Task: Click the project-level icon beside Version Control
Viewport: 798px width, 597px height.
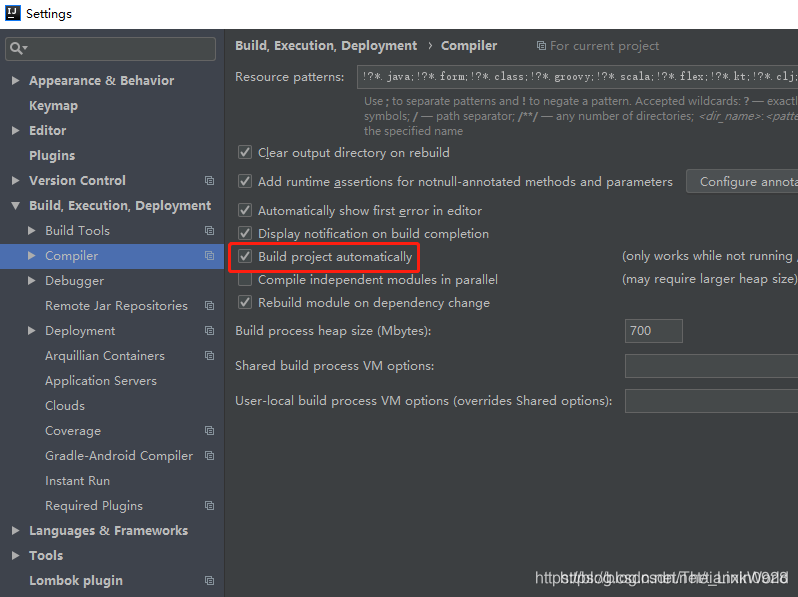Action: 209,181
